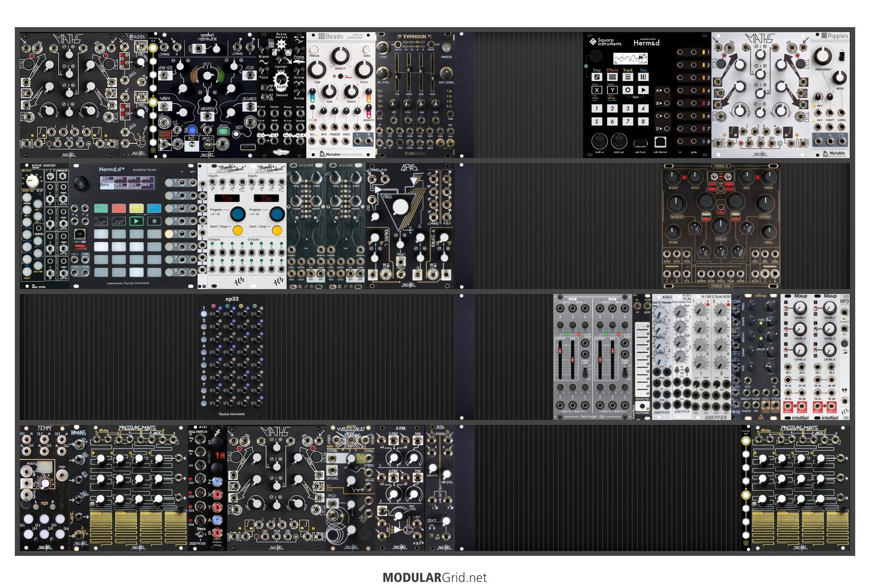Select the Squarp xp32 module
This screenshot has width=870, height=588.
click(x=232, y=356)
